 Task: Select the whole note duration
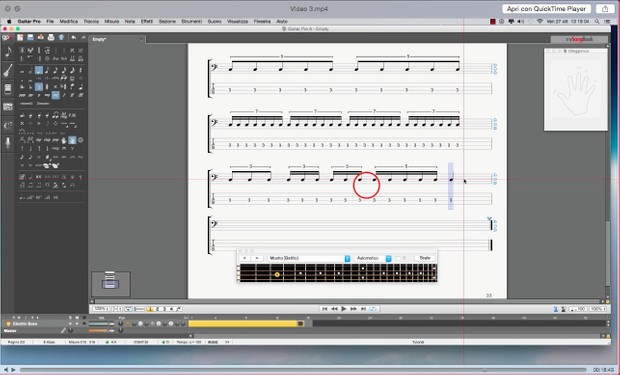coord(22,70)
